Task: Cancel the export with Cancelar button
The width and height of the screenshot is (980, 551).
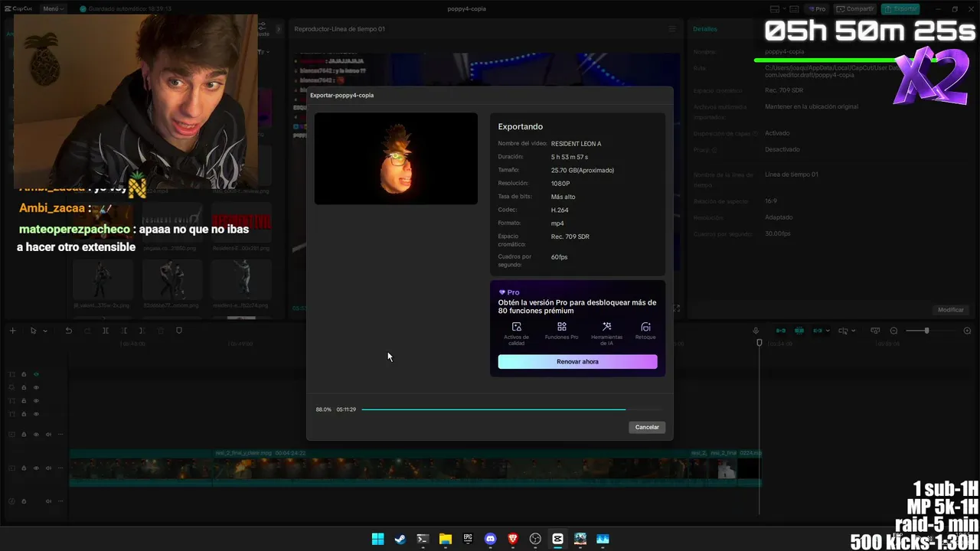Action: pos(647,427)
